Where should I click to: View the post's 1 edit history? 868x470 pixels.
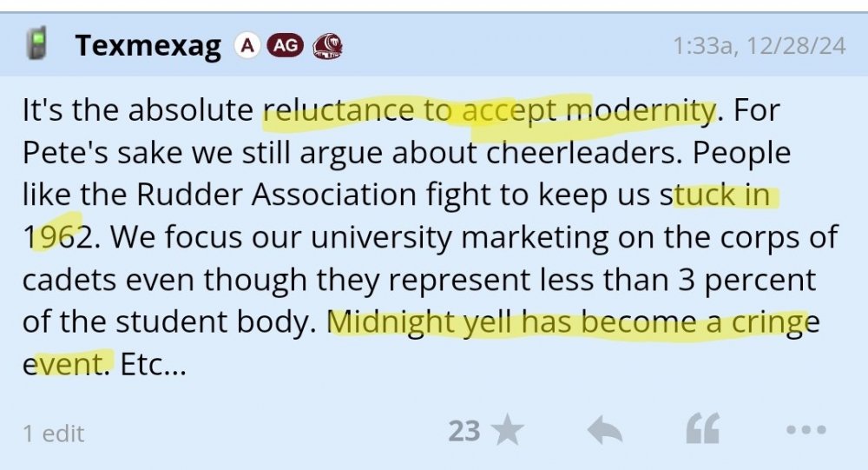tap(54, 433)
